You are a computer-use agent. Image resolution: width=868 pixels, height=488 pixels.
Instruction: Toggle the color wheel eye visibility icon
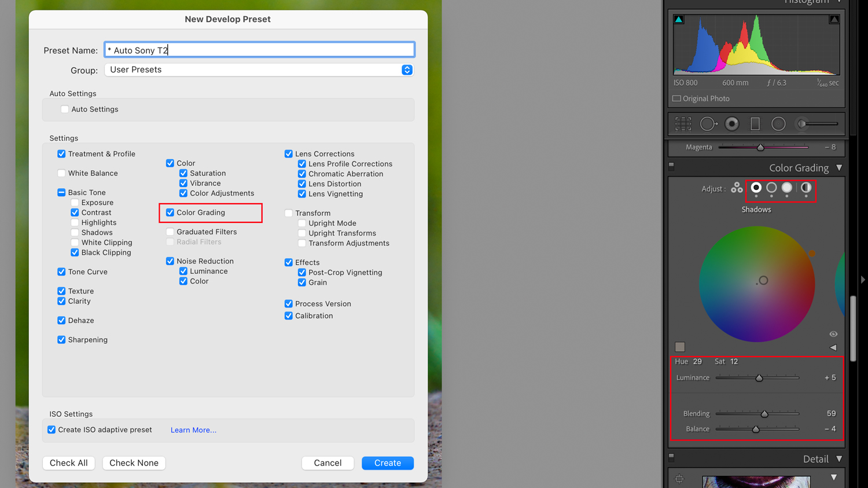coord(833,334)
